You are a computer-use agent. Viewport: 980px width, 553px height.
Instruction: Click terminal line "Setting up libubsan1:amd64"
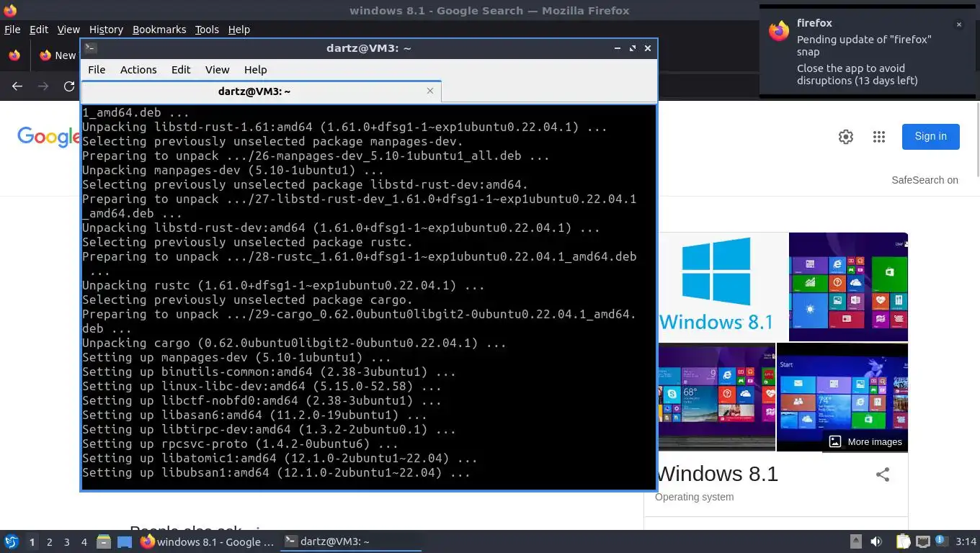click(276, 473)
